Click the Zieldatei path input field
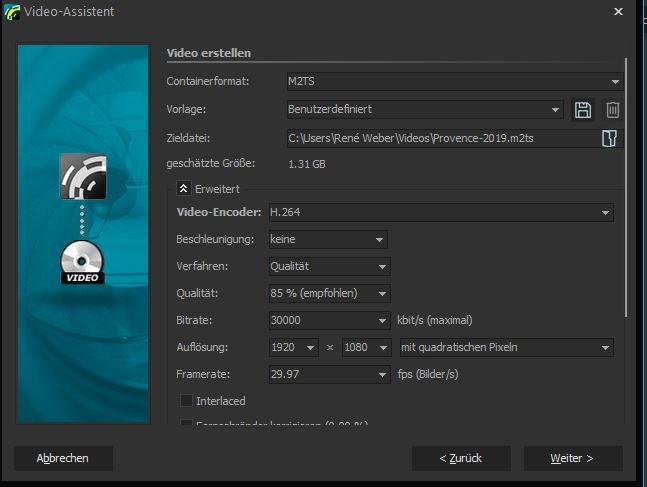Image resolution: width=647 pixels, height=487 pixels. click(x=440, y=138)
